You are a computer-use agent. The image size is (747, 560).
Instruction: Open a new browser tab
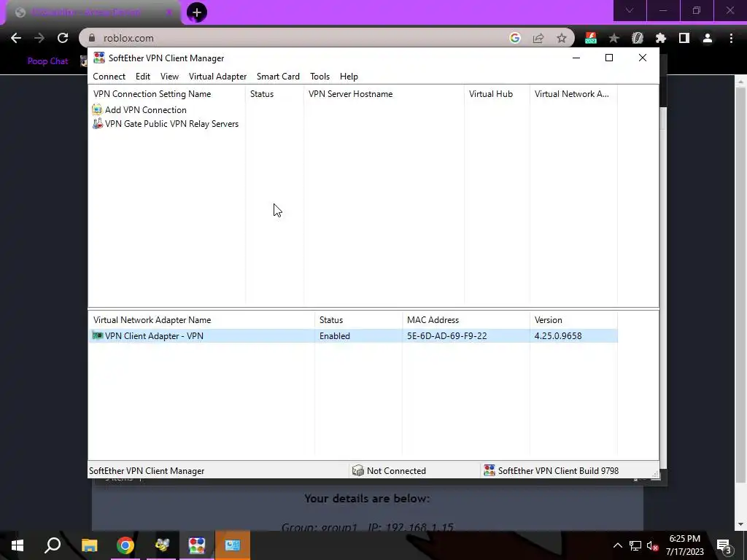point(197,12)
